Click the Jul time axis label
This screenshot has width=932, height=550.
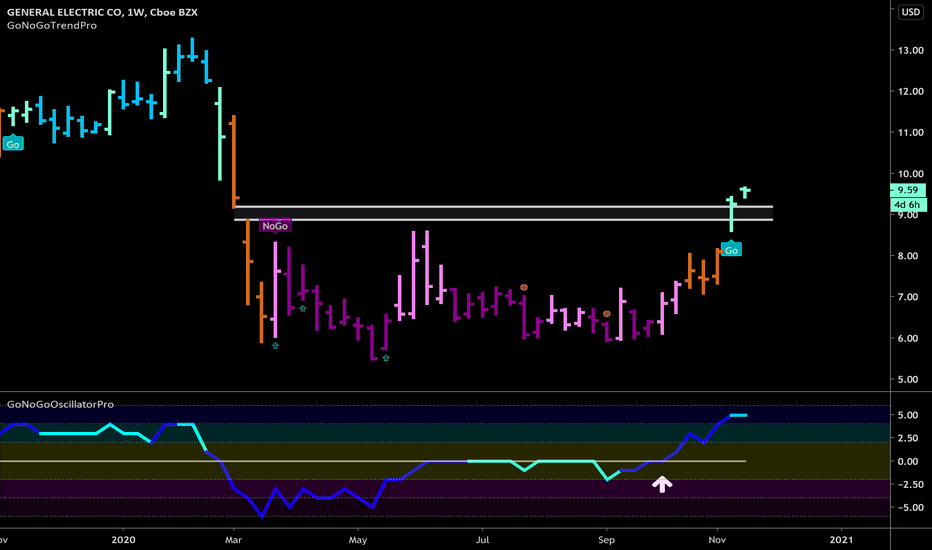(482, 540)
